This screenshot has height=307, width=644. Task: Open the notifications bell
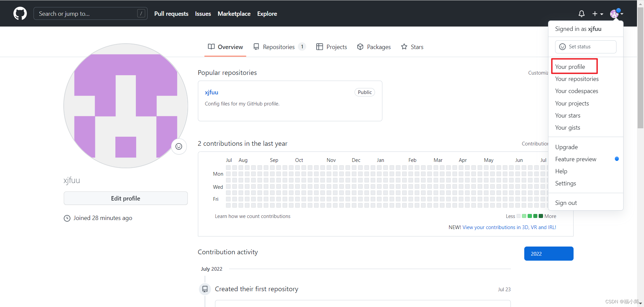point(582,14)
